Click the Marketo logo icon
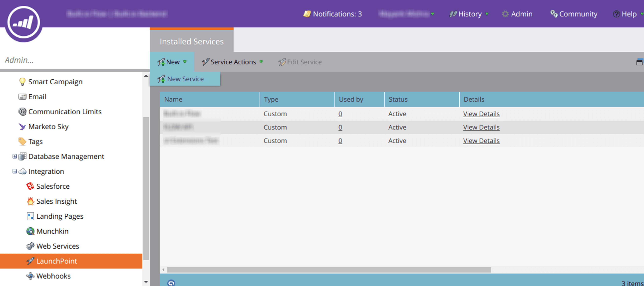The width and height of the screenshot is (644, 286). 23,22
